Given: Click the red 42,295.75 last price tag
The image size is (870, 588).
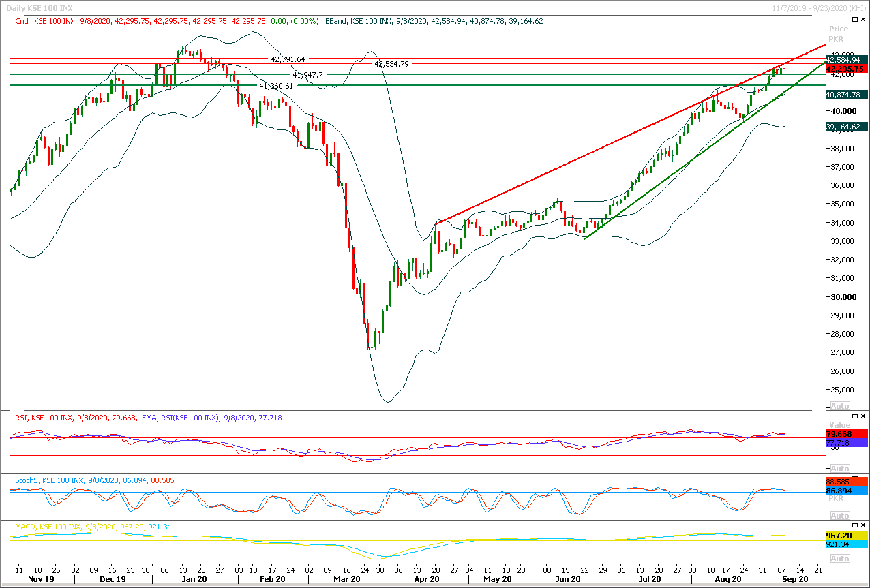Looking at the screenshot, I should tap(845, 69).
